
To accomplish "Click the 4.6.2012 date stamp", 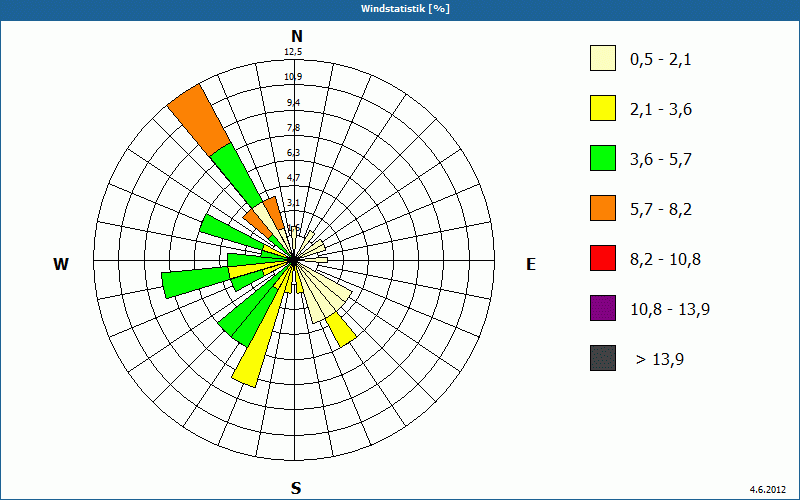I will click(x=768, y=489).
